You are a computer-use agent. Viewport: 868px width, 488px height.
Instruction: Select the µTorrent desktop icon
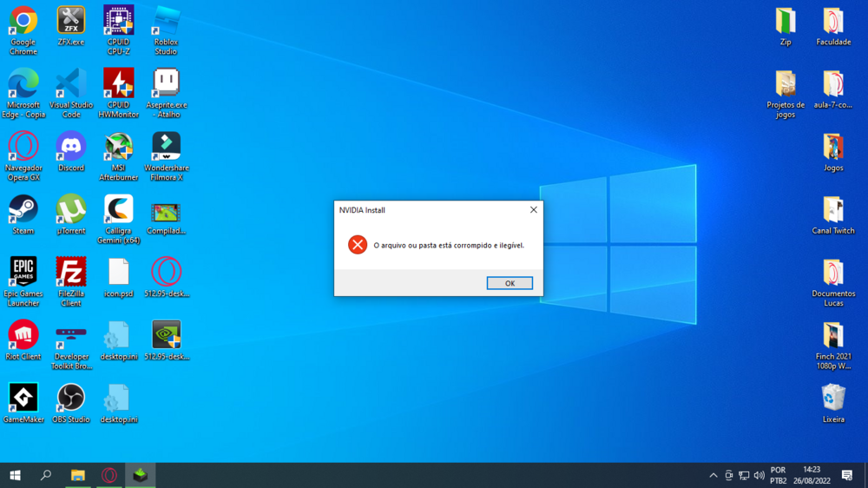point(71,215)
